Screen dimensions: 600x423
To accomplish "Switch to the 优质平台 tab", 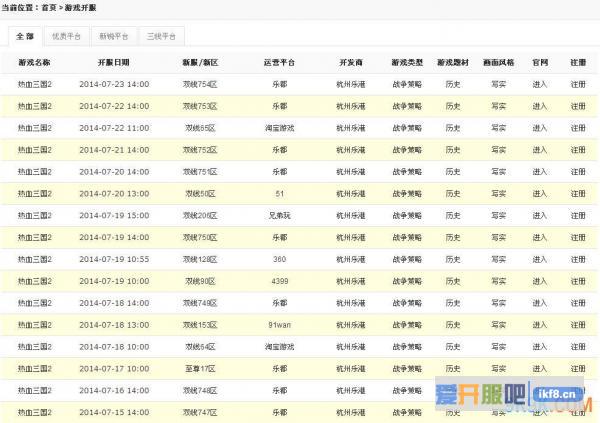I will click(67, 37).
